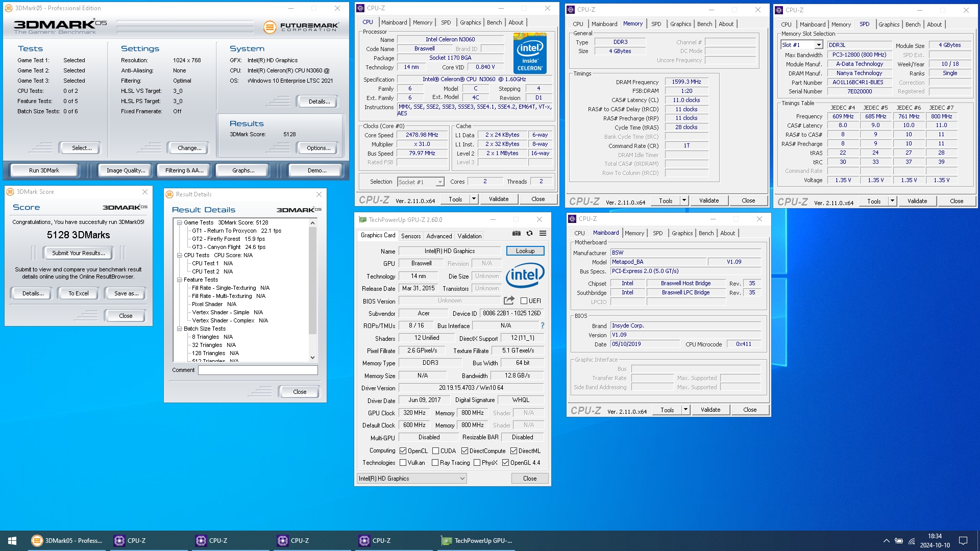Image resolution: width=980 pixels, height=551 pixels.
Task: Click the GPU-Z screenshot camera icon
Action: click(517, 233)
